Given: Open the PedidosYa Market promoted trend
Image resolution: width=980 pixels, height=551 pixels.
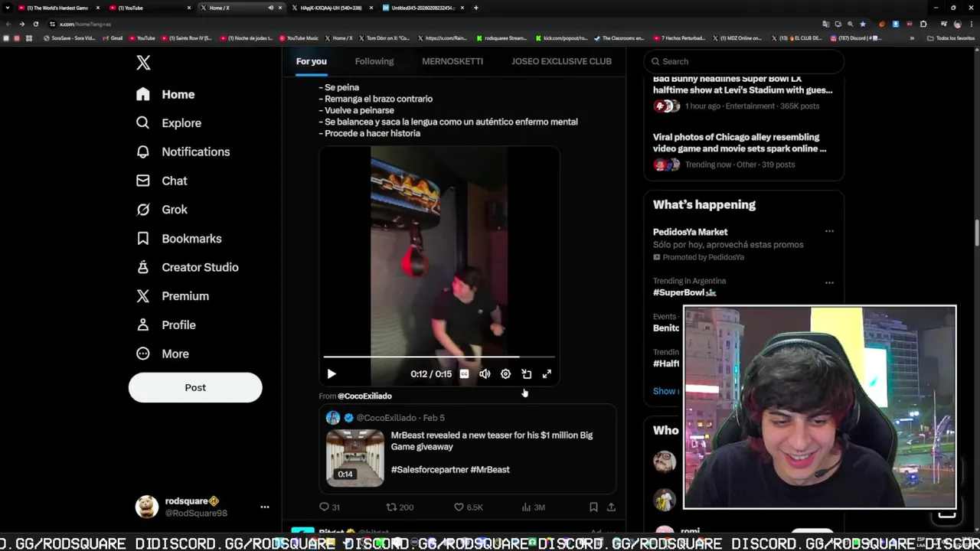Looking at the screenshot, I should pyautogui.click(x=691, y=232).
